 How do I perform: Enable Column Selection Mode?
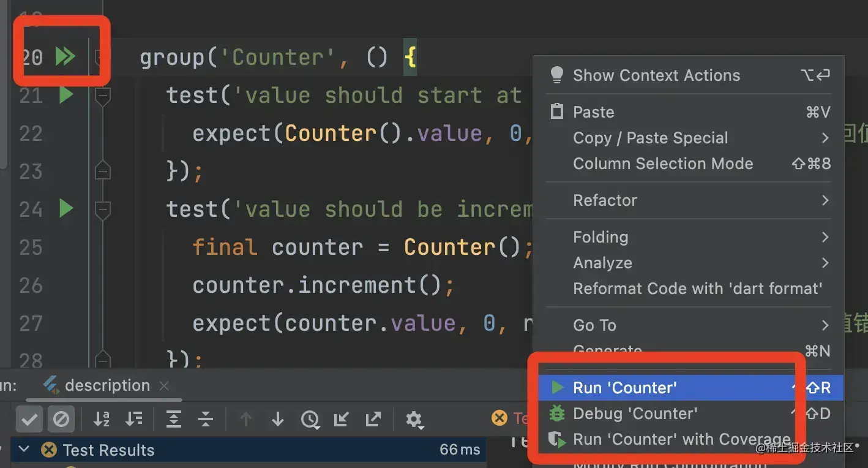(690, 164)
